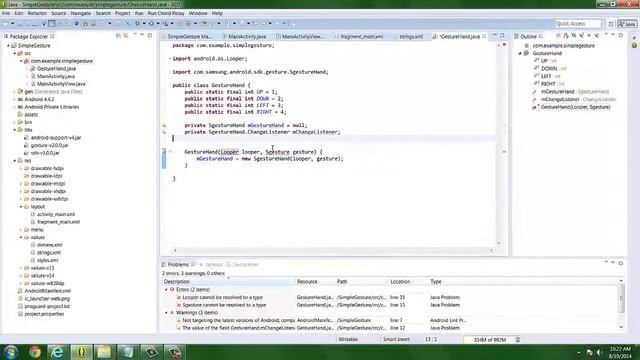Open the File menu
Image resolution: width=640 pixels, height=360 pixels.
tap(6, 13)
